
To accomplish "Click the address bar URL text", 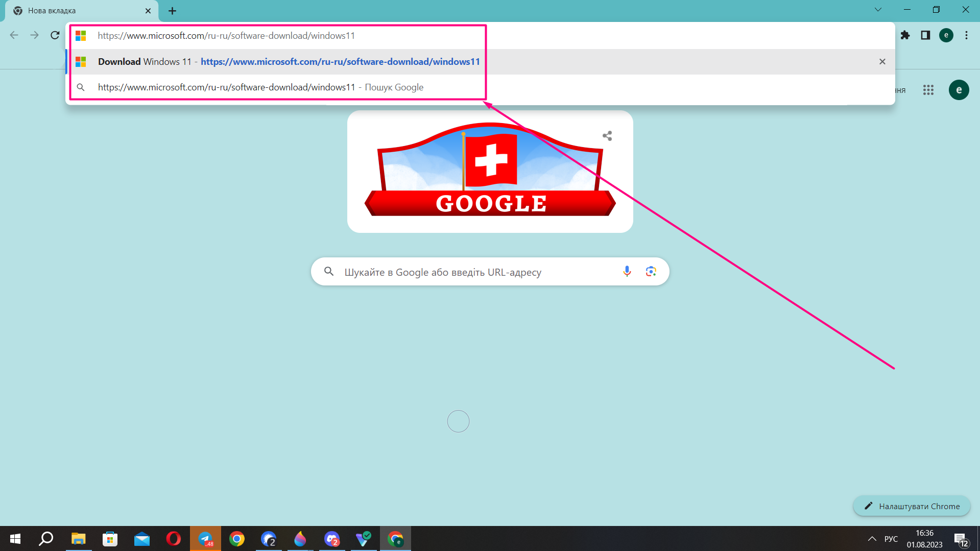I will point(226,36).
